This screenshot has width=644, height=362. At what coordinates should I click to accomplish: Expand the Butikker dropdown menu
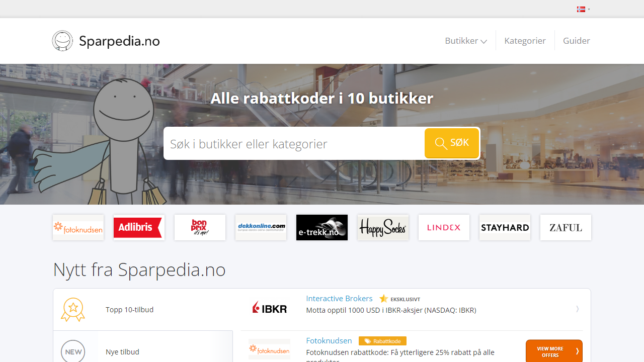click(466, 41)
